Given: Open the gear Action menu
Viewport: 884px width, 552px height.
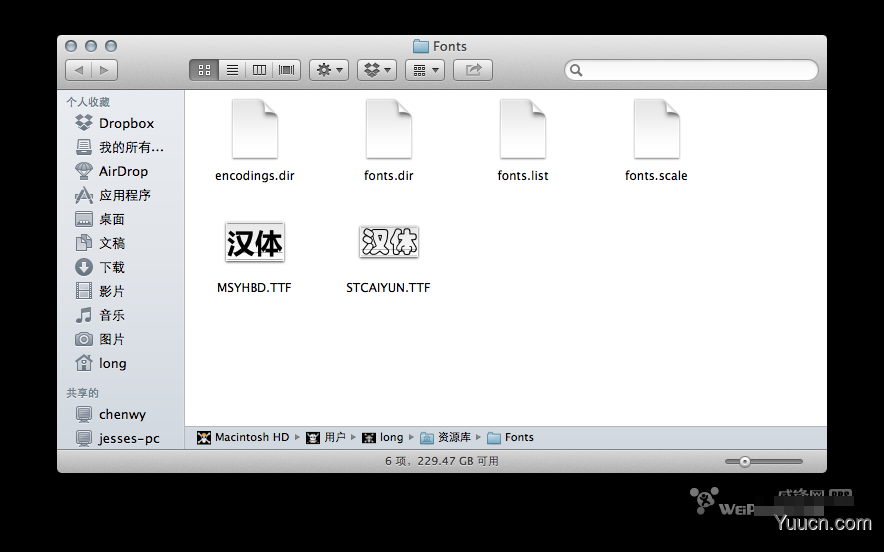Looking at the screenshot, I should [329, 70].
